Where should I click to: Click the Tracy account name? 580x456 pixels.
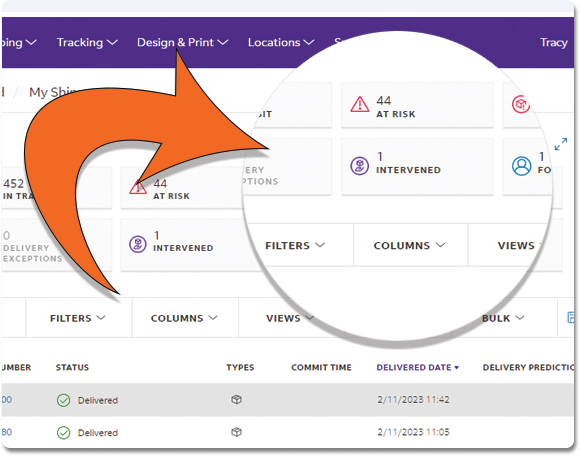coord(554,43)
